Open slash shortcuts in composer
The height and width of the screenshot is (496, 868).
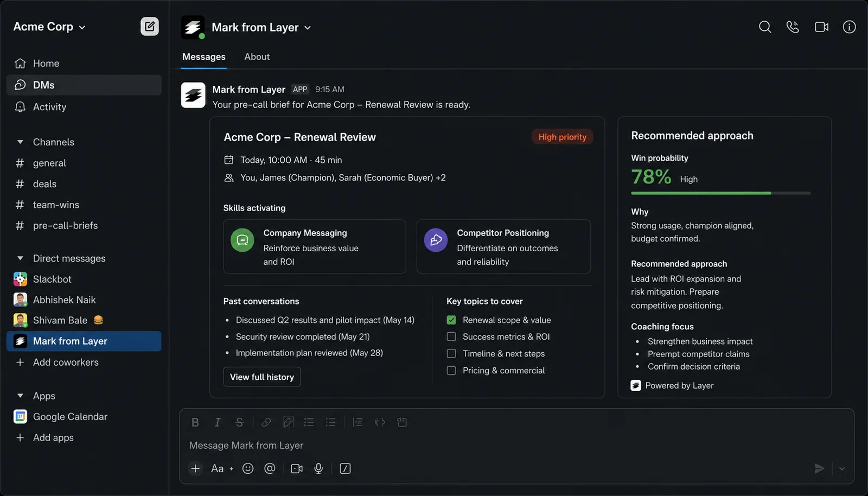point(345,468)
